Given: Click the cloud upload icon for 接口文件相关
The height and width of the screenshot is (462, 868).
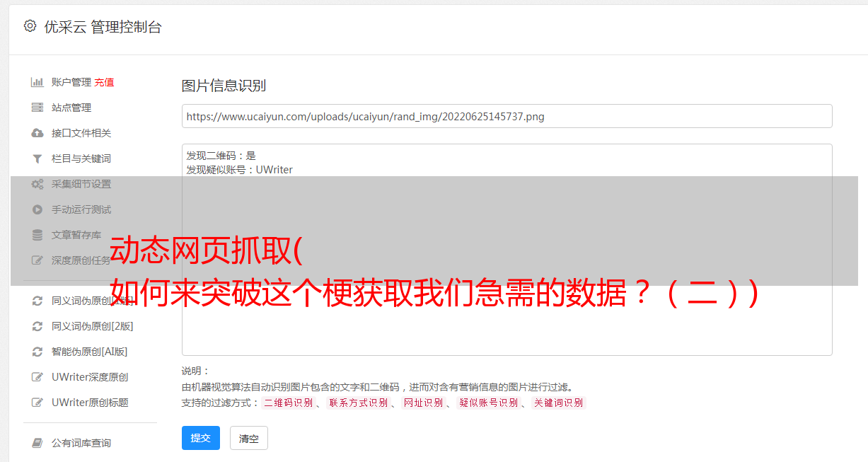Looking at the screenshot, I should [x=37, y=133].
